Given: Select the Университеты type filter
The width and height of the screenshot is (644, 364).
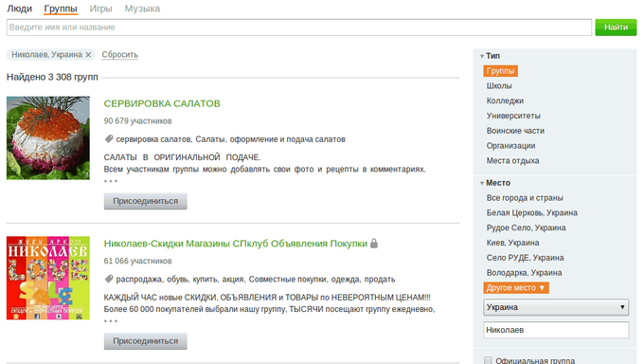Looking at the screenshot, I should (513, 116).
